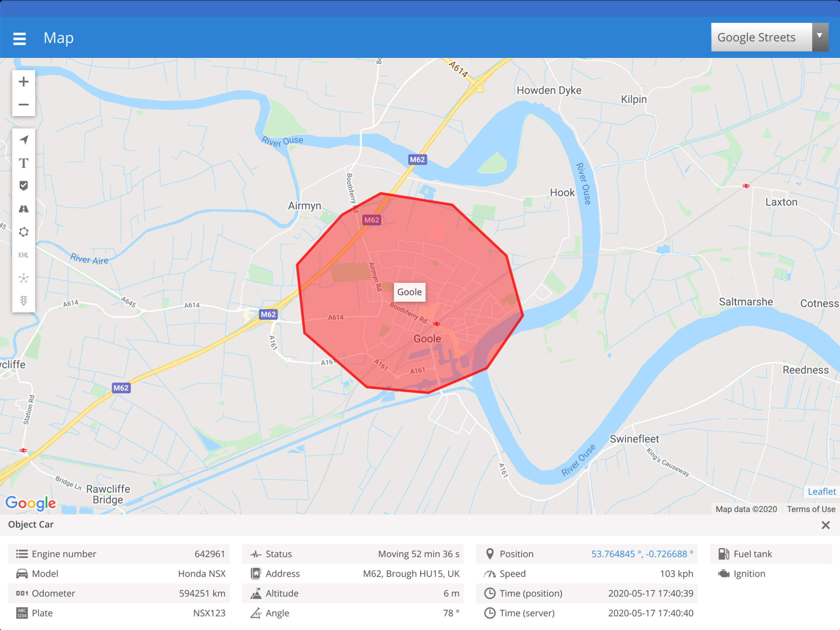This screenshot has width=840, height=630.
Task: Zoom in on the map
Action: [x=24, y=82]
